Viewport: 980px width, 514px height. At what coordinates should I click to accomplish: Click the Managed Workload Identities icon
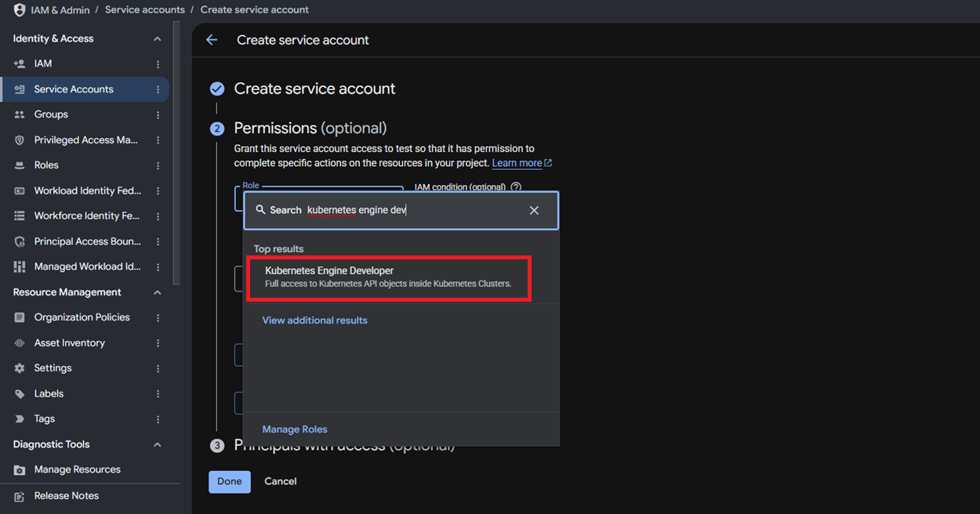(x=20, y=267)
